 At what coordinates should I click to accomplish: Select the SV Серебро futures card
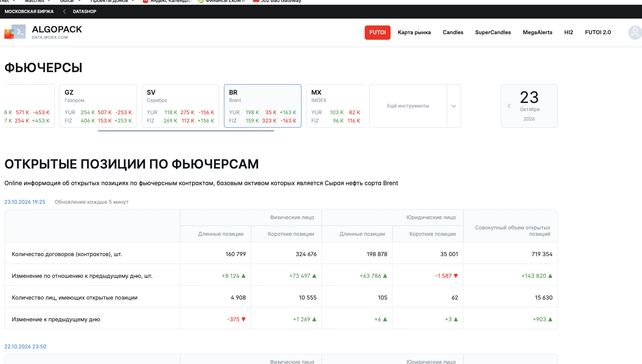coord(180,106)
